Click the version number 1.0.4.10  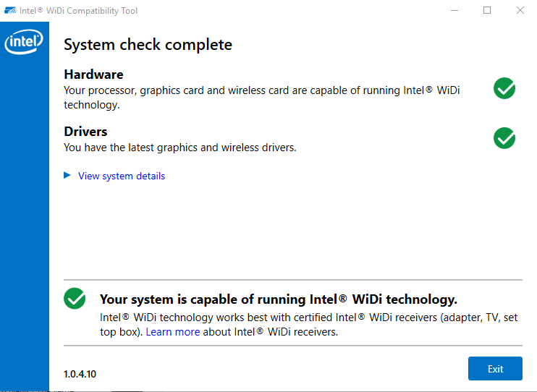click(80, 374)
